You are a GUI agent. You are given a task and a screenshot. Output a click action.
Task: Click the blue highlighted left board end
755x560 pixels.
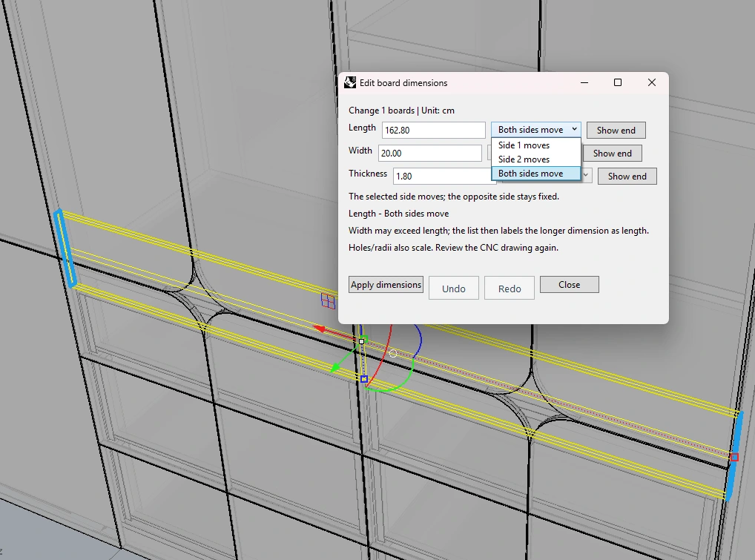coord(65,248)
